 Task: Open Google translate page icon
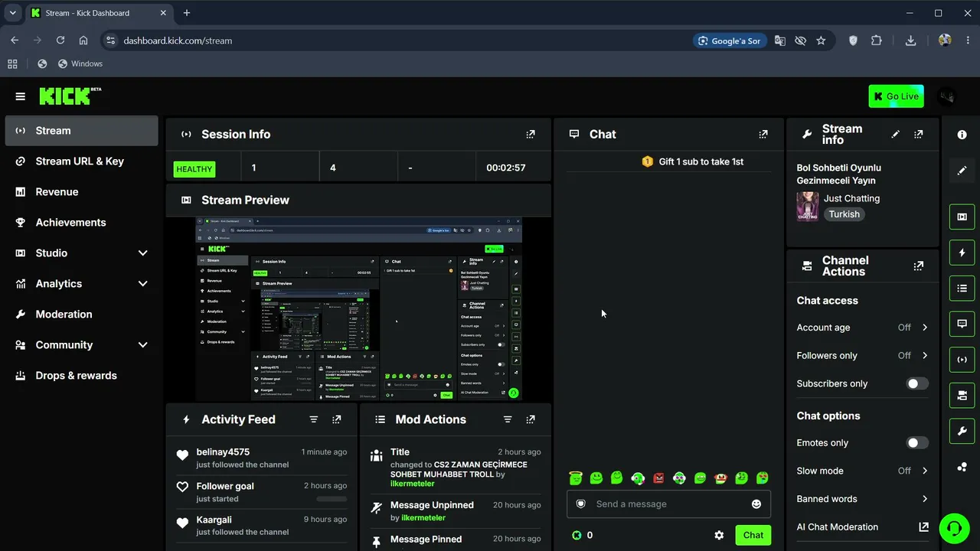pos(780,41)
